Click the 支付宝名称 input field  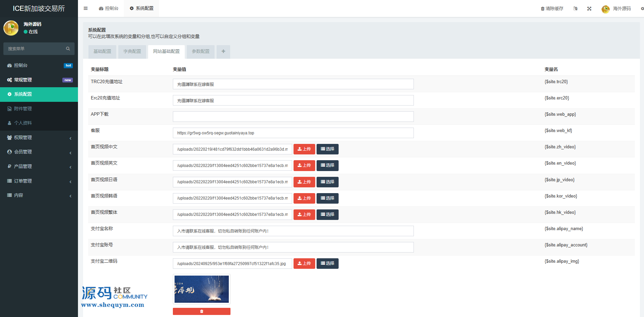pyautogui.click(x=293, y=231)
